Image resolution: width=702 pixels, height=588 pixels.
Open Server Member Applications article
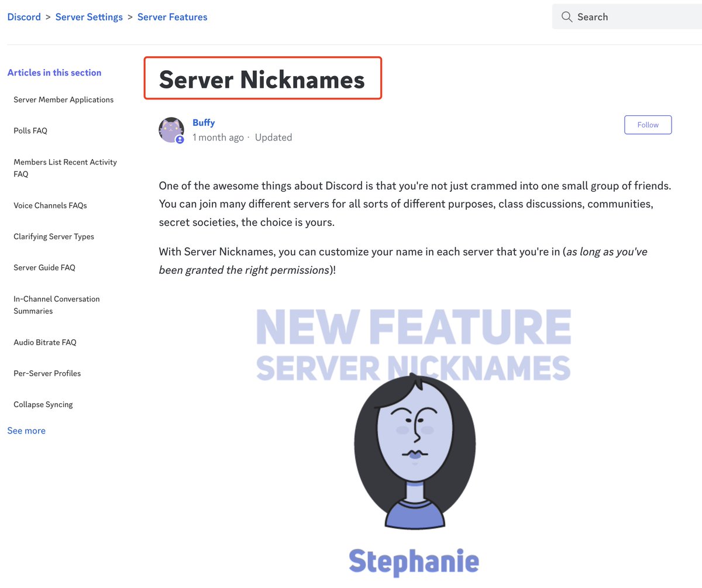tap(64, 100)
